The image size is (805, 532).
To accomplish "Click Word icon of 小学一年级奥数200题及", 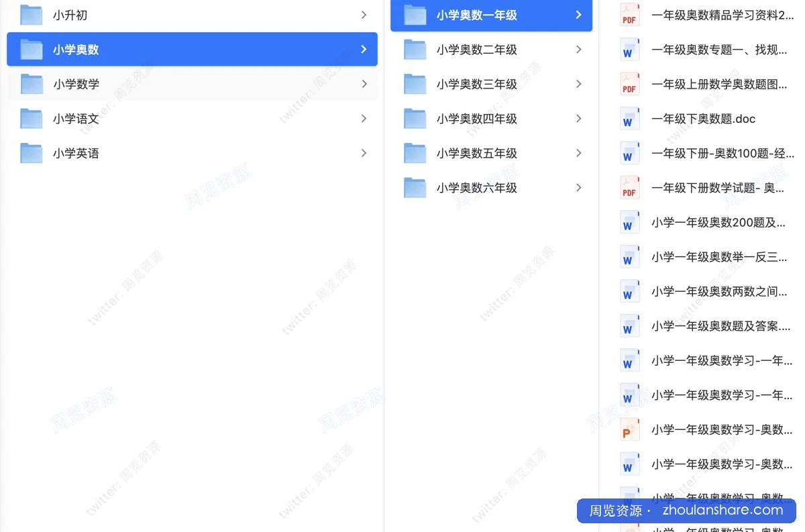I will coord(629,222).
